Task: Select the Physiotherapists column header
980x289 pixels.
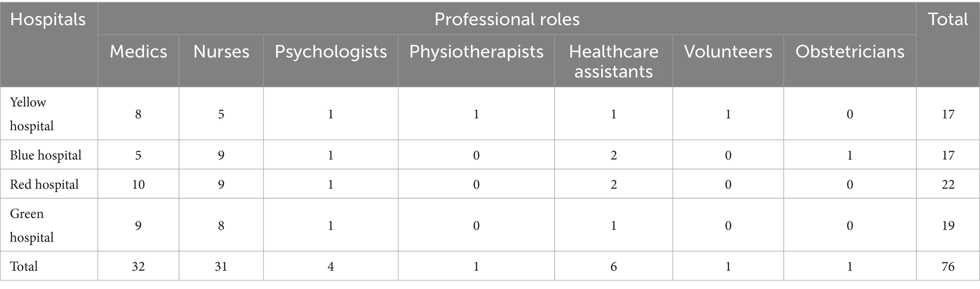Action: pyautogui.click(x=476, y=52)
